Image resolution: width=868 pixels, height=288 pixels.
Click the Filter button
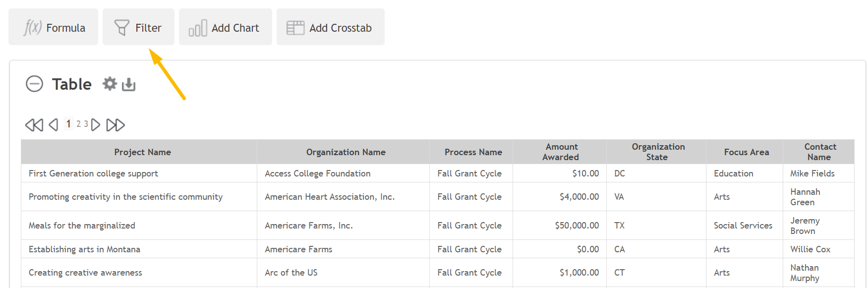point(138,27)
